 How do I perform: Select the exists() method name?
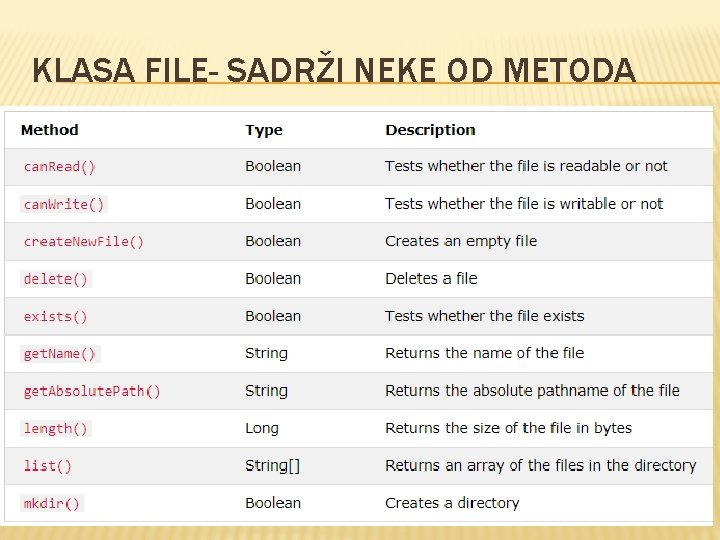(x=56, y=316)
